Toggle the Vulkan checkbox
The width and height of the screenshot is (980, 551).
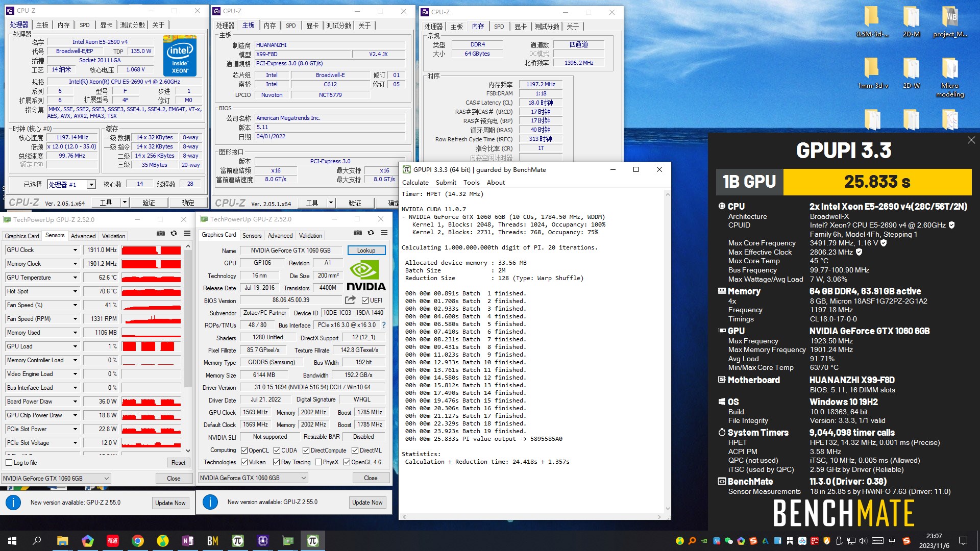pos(244,462)
